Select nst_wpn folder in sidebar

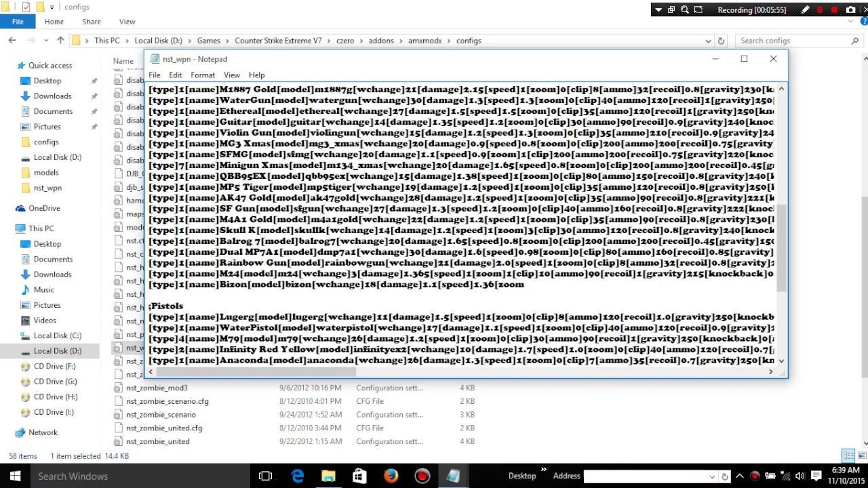(x=47, y=188)
